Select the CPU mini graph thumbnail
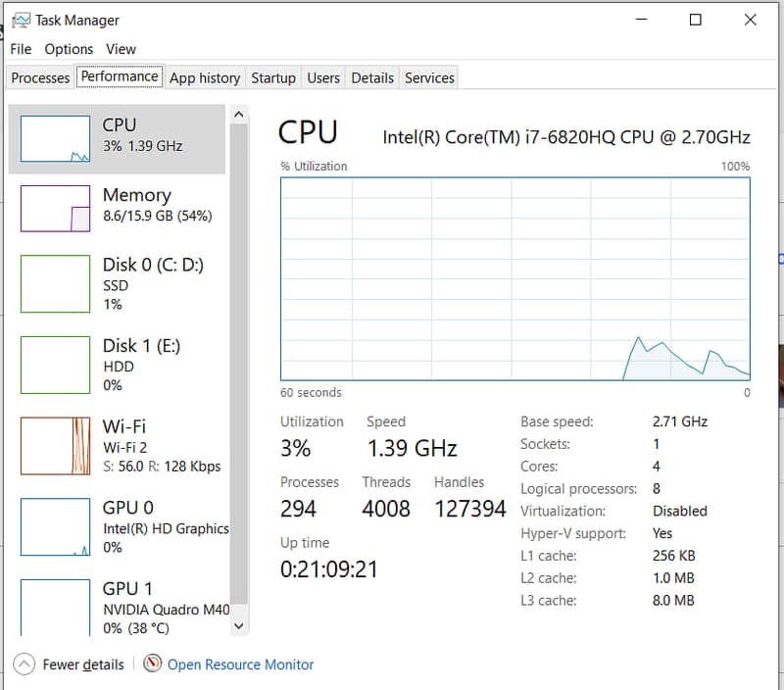 point(55,138)
